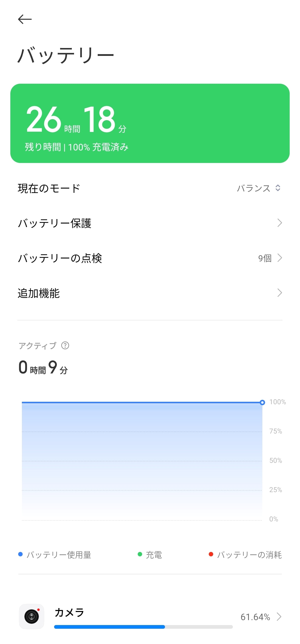Screen dimensions: 300x644
Task: Open カメラ usage detail chevron
Action: (279, 617)
